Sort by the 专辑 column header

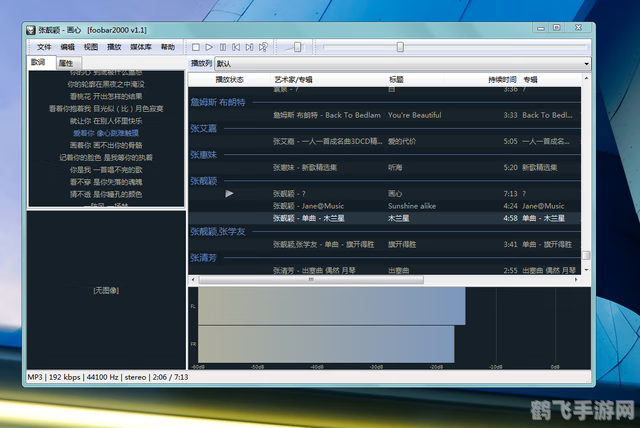530,80
